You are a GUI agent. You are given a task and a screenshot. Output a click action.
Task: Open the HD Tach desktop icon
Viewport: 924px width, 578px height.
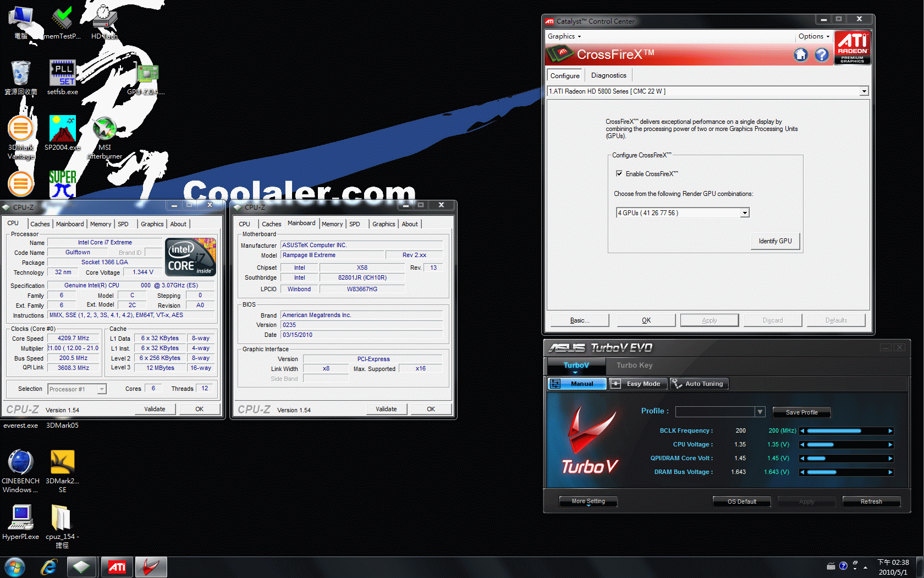[105, 23]
